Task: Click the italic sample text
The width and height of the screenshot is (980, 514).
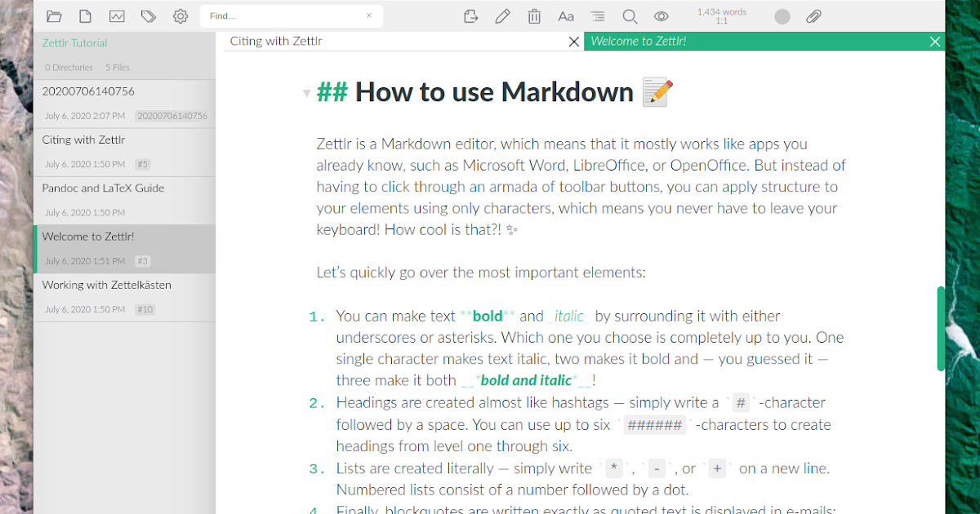Action: 569,316
